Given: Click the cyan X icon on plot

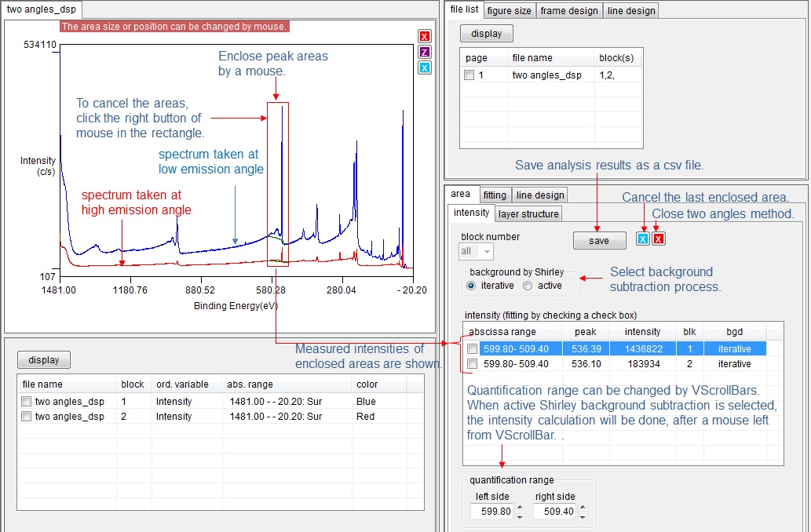Looking at the screenshot, I should tap(425, 67).
